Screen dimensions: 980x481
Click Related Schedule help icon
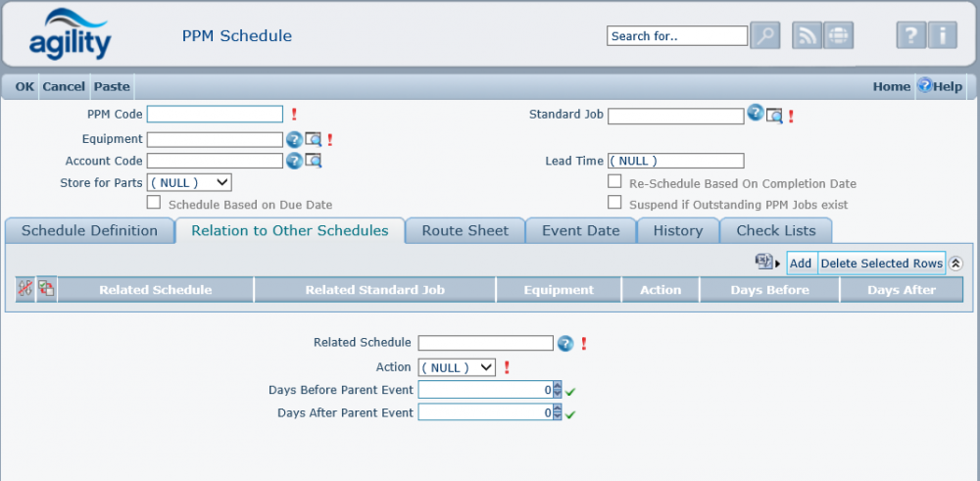tap(565, 343)
